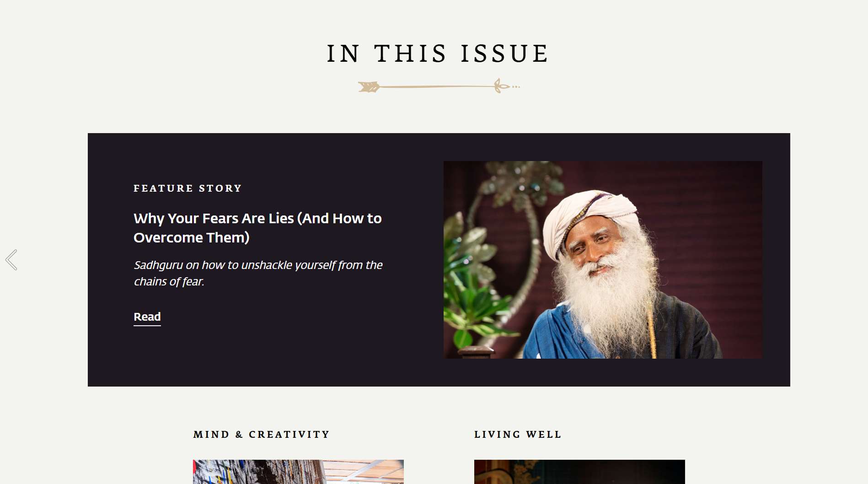Click the three dots after the arrow divider
Screen dimensions: 868x484
(516, 86)
